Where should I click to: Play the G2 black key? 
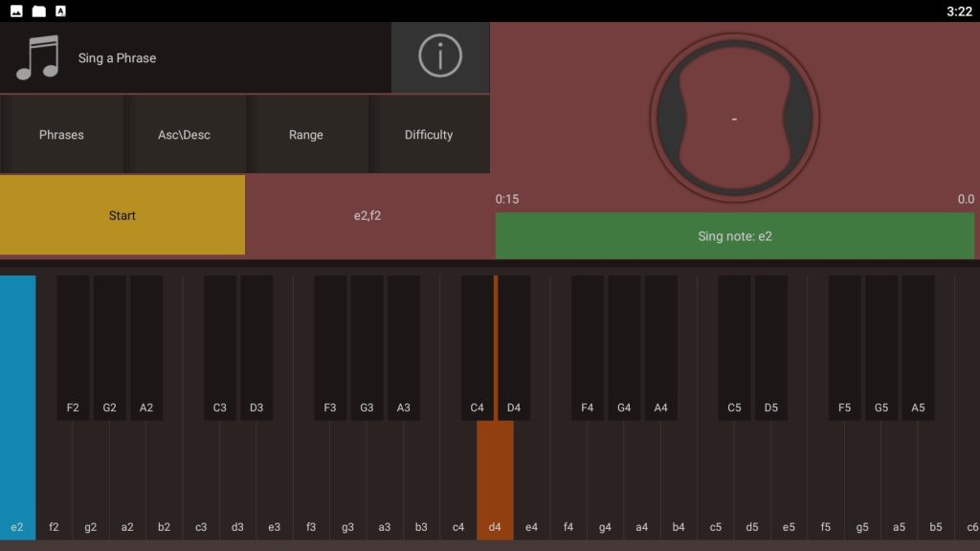[x=109, y=347]
